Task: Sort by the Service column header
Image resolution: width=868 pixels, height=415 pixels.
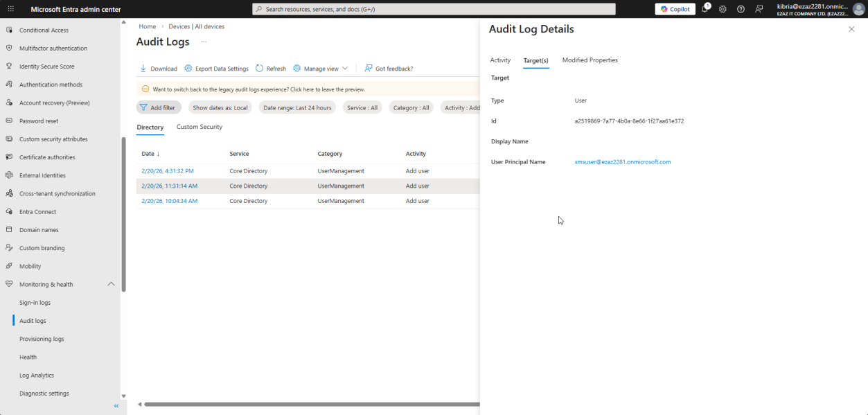Action: tap(239, 154)
